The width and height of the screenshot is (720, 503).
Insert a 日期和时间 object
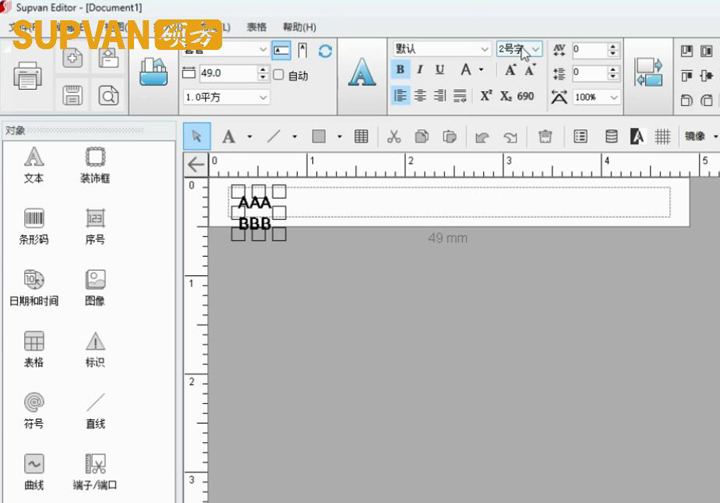click(34, 286)
